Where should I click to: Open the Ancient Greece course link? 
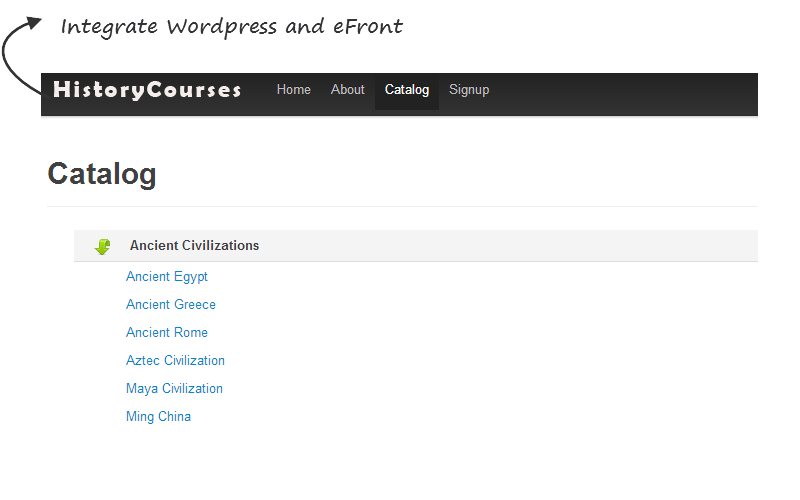(170, 305)
